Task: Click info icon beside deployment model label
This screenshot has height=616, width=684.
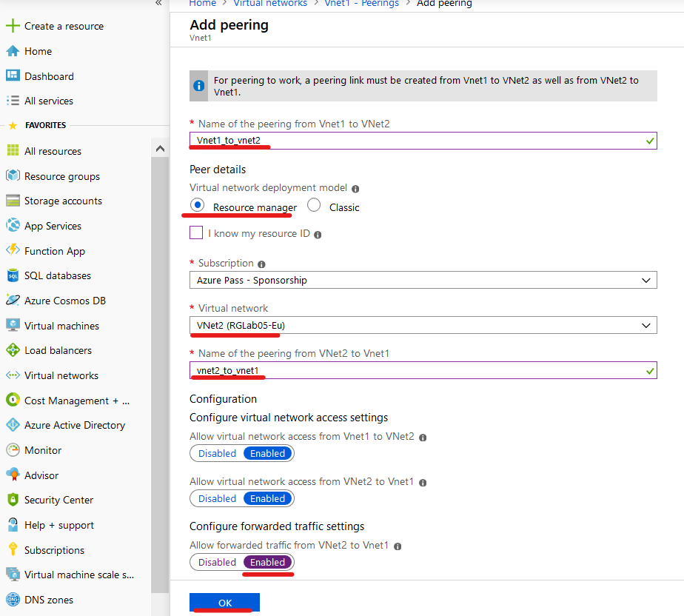Action: coord(355,189)
